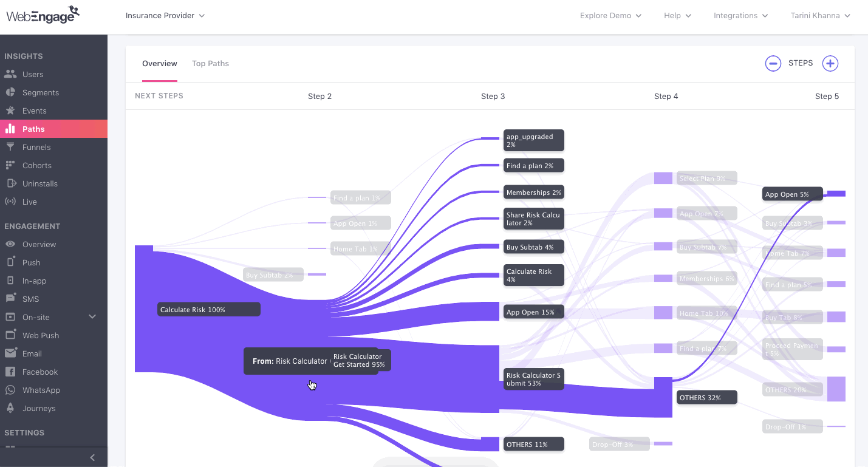Click the Step 4 column header
Viewport: 868px width, 467px height.
point(666,96)
